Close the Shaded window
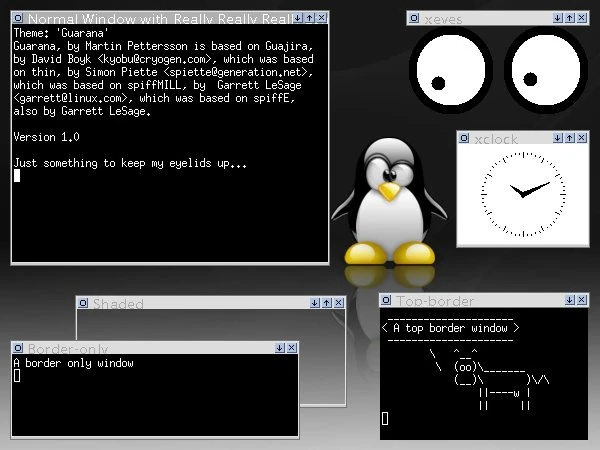The height and width of the screenshot is (450, 600). 339,303
